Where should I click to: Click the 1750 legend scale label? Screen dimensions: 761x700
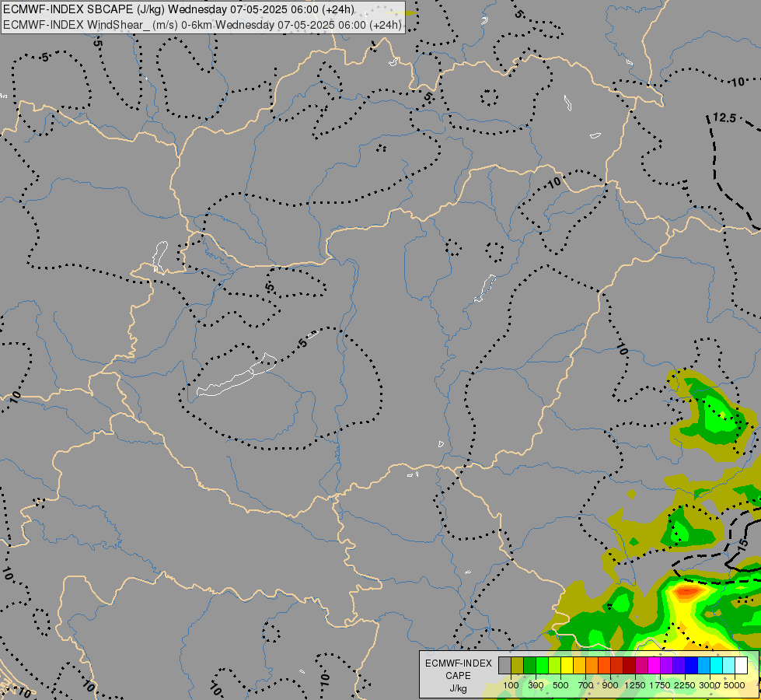coord(660,685)
